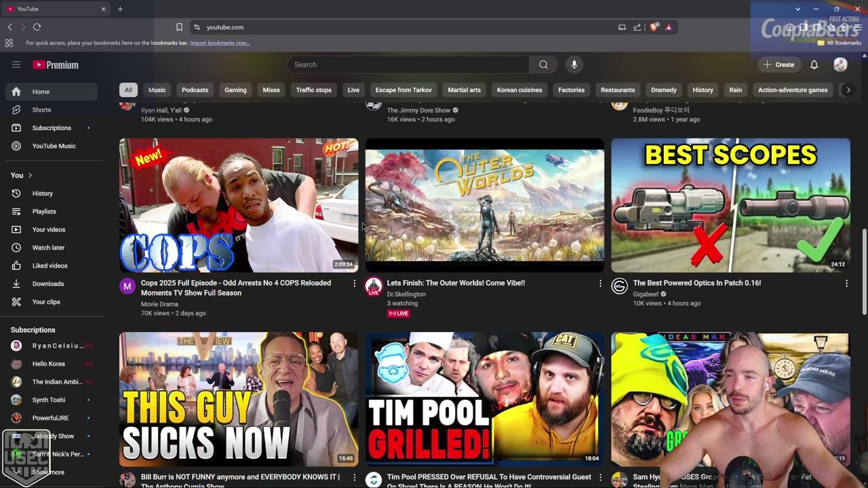Open The Indian Ambi... subscription channel
Viewport: 868px width, 488px height.
pyautogui.click(x=52, y=382)
